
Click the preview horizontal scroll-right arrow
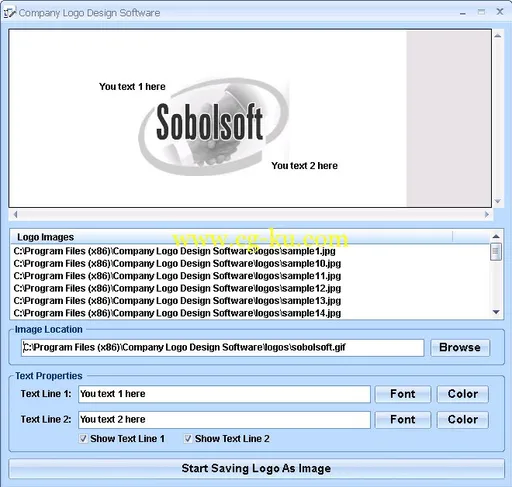click(x=487, y=215)
